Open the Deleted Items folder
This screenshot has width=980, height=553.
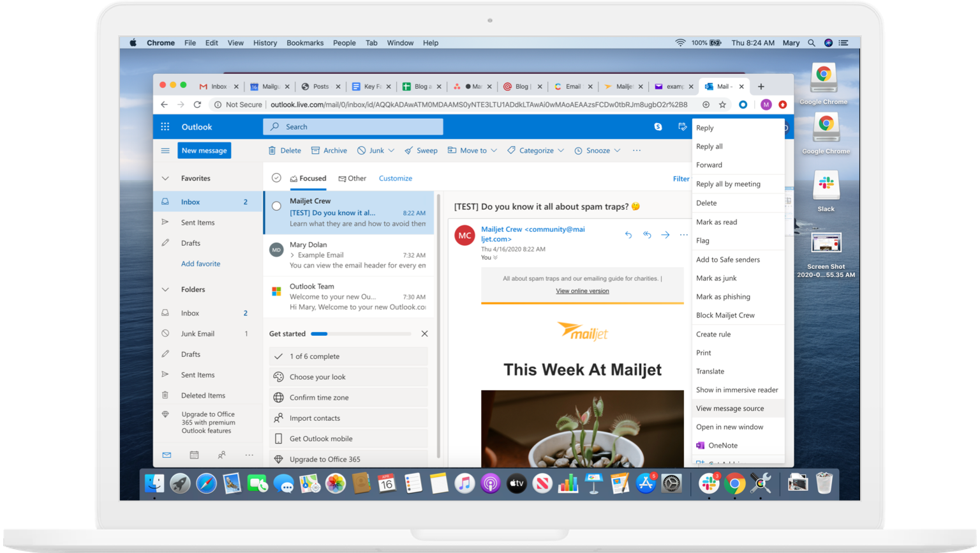[x=208, y=396]
